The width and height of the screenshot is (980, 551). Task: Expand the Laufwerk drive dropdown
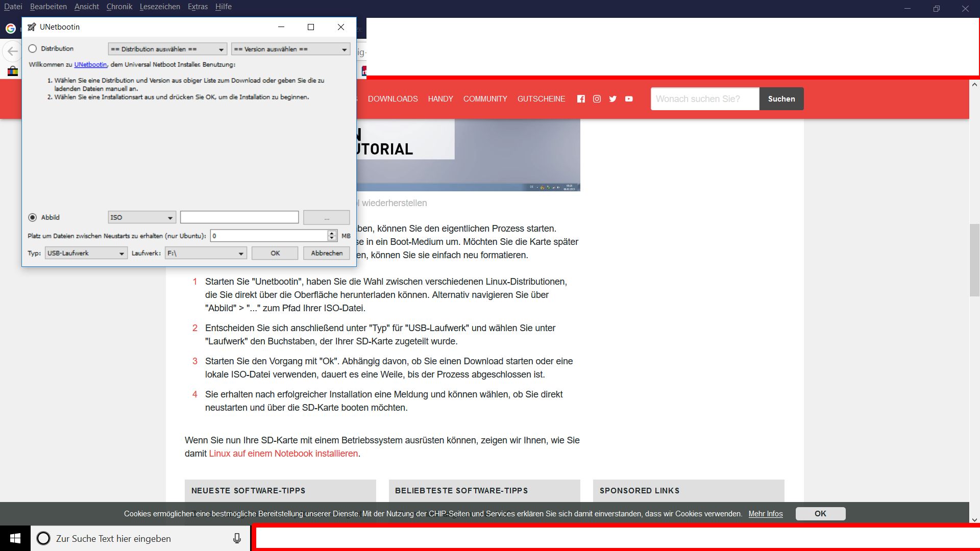coord(206,253)
